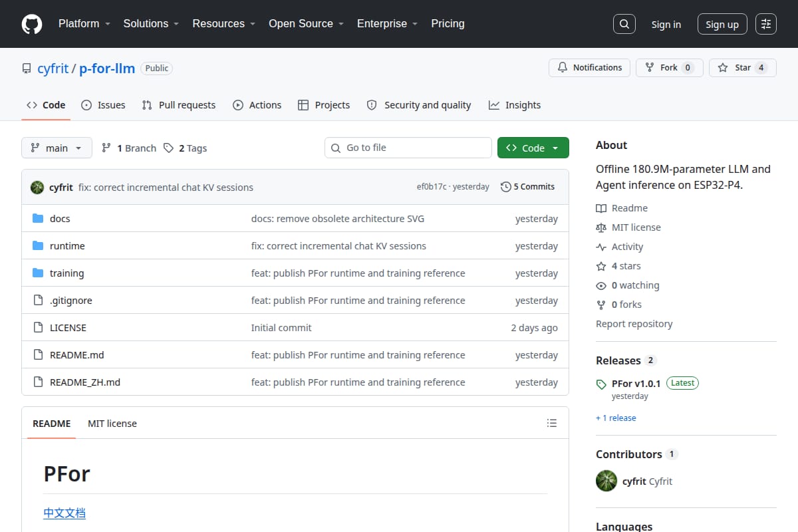Open the Issues tab
This screenshot has height=532, width=798.
(x=103, y=105)
